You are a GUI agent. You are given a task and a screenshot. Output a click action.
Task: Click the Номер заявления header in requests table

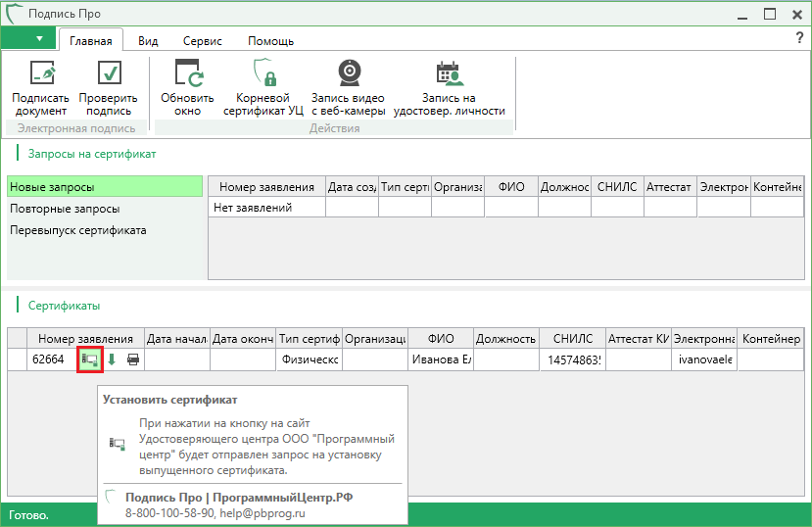pos(266,186)
